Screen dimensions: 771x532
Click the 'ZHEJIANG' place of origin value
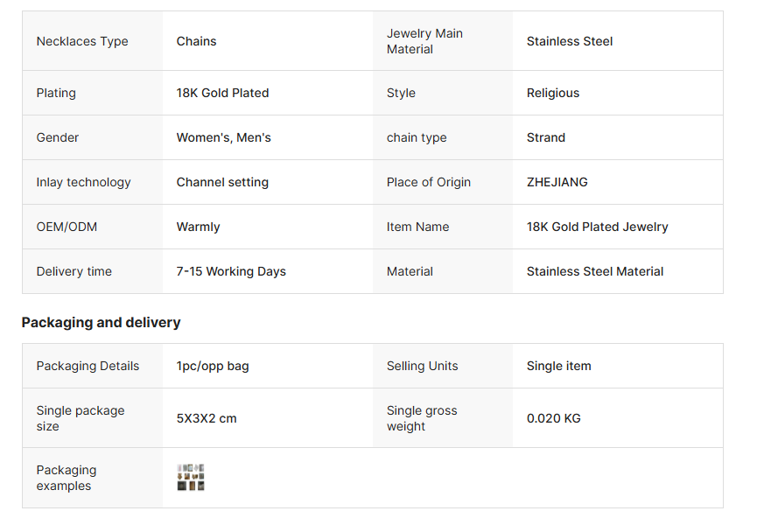click(x=557, y=182)
